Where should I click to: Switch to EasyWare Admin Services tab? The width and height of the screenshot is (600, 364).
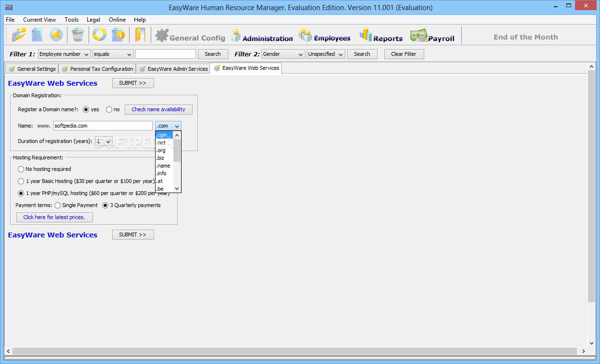click(x=173, y=69)
